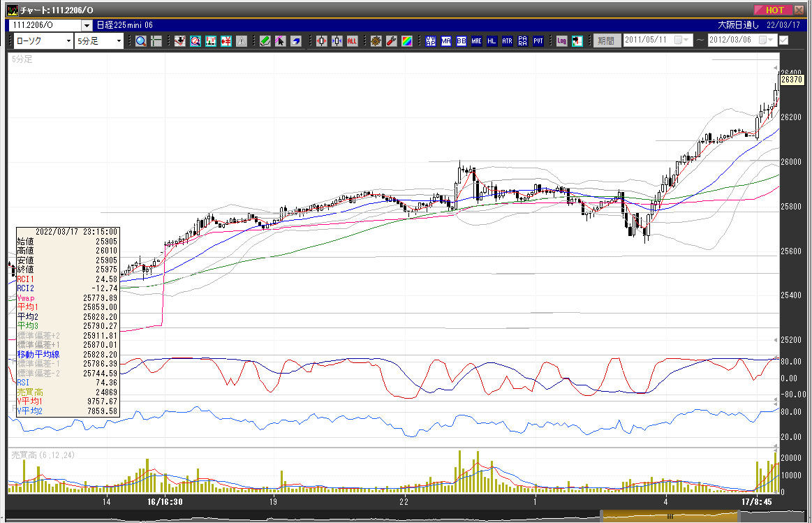This screenshot has width=812, height=523.
Task: Click the 111.2206/O symbol input field
Action: pyautogui.click(x=45, y=25)
